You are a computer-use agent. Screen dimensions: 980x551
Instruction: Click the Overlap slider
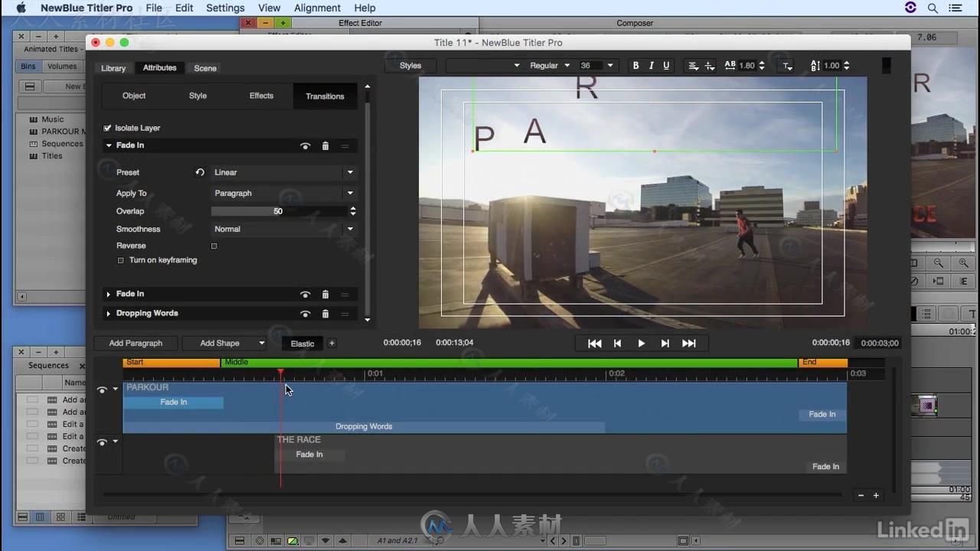click(279, 211)
